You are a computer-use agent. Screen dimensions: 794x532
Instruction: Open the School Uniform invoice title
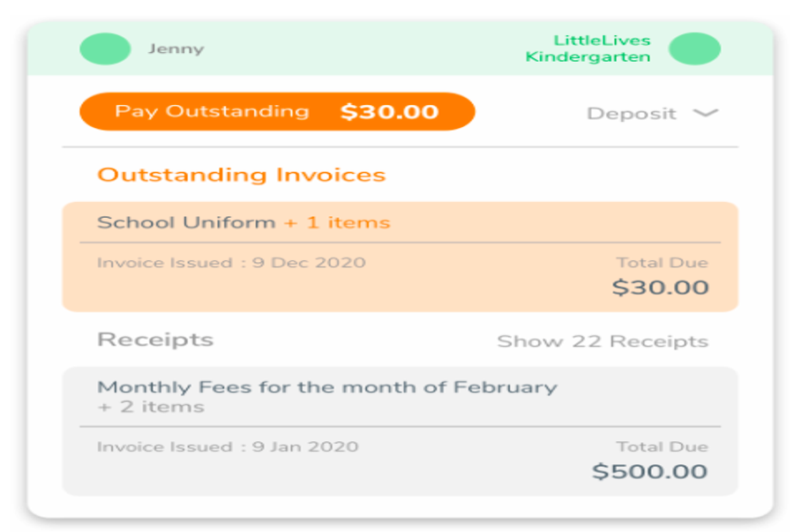click(x=186, y=222)
